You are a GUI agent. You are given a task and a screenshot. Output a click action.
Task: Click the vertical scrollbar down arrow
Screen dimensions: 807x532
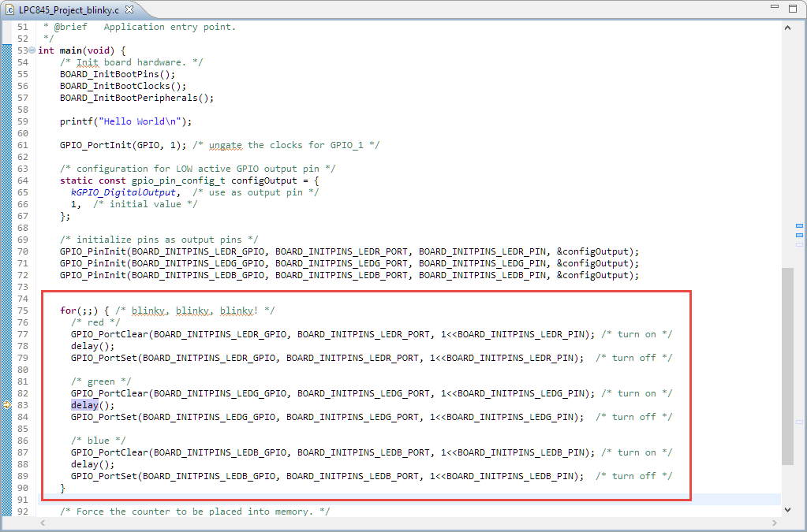tap(787, 509)
